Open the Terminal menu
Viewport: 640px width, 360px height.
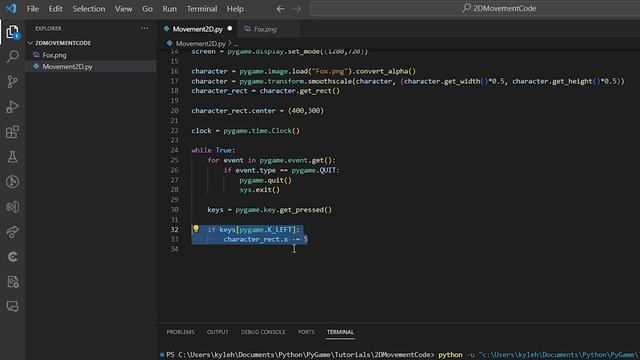(x=202, y=9)
